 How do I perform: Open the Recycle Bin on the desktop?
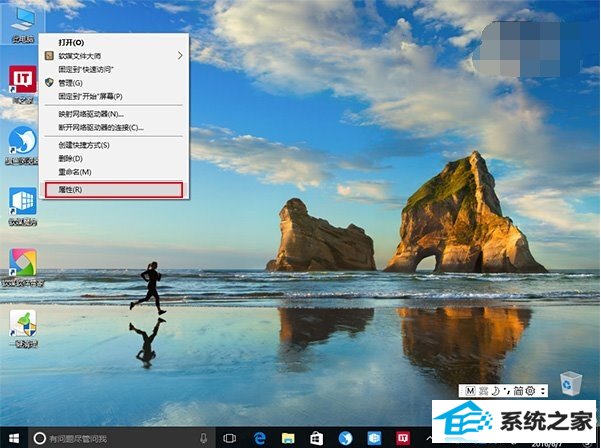(571, 383)
